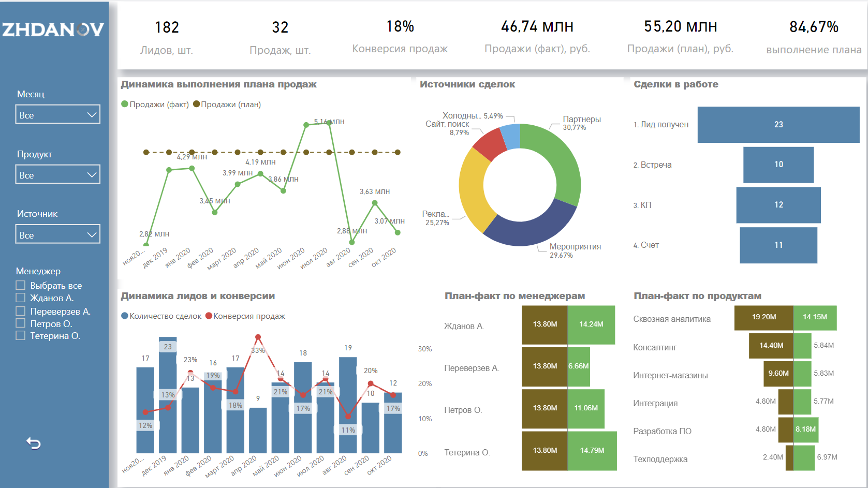Image resolution: width=868 pixels, height=488 pixels.
Task: Click Сквозная аналитика plan bar 19.20M
Action: [x=763, y=317]
